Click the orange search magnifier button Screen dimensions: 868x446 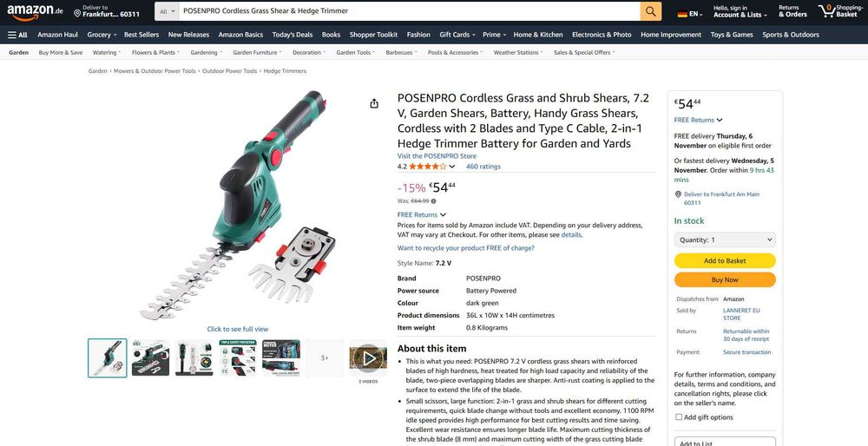650,11
